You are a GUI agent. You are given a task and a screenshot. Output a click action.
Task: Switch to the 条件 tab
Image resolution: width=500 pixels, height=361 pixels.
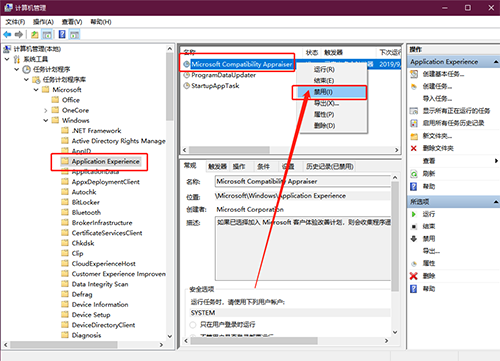pos(263,166)
